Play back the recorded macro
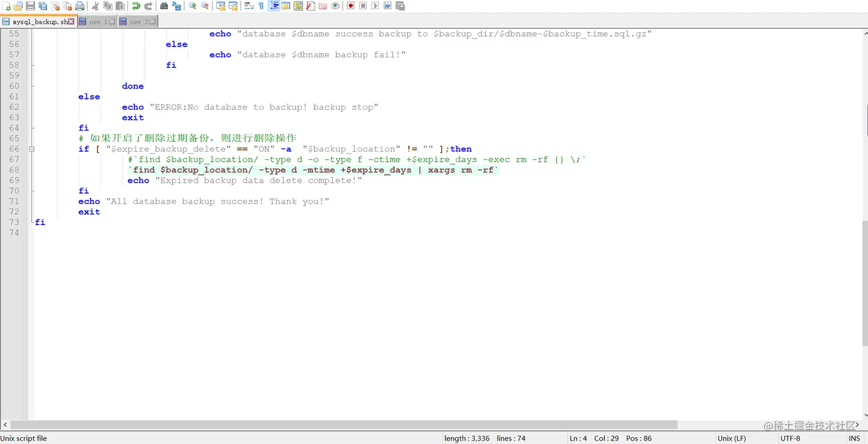 pos(375,6)
